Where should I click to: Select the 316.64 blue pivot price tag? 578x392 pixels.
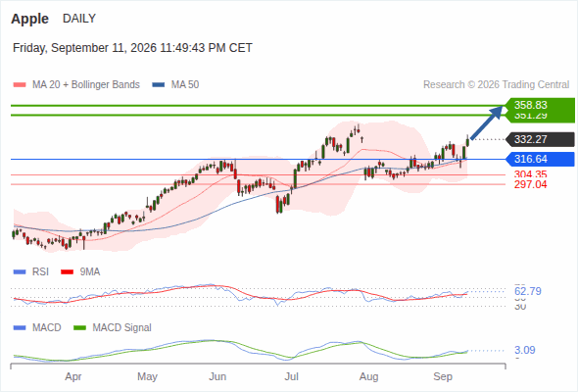point(540,159)
